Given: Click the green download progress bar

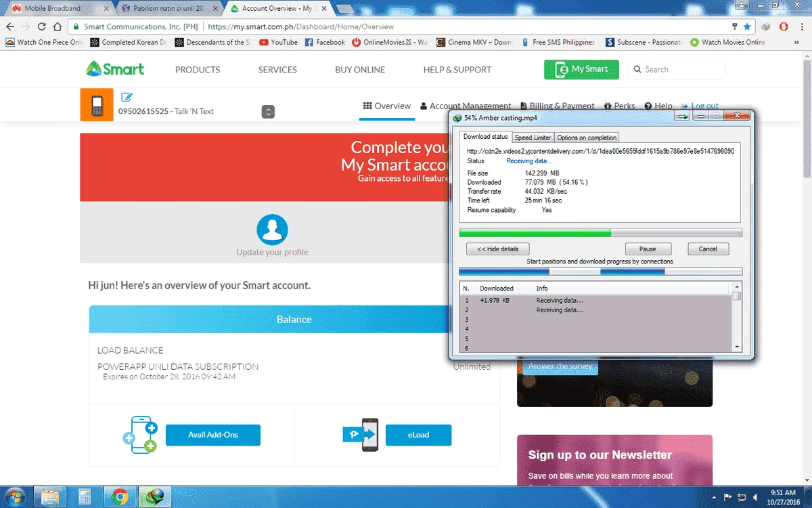Looking at the screenshot, I should tap(600, 232).
